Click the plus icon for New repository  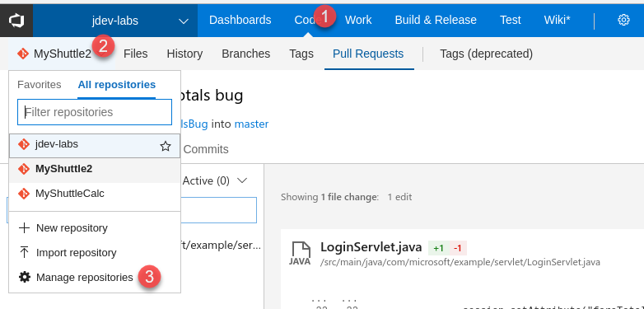pyautogui.click(x=24, y=228)
